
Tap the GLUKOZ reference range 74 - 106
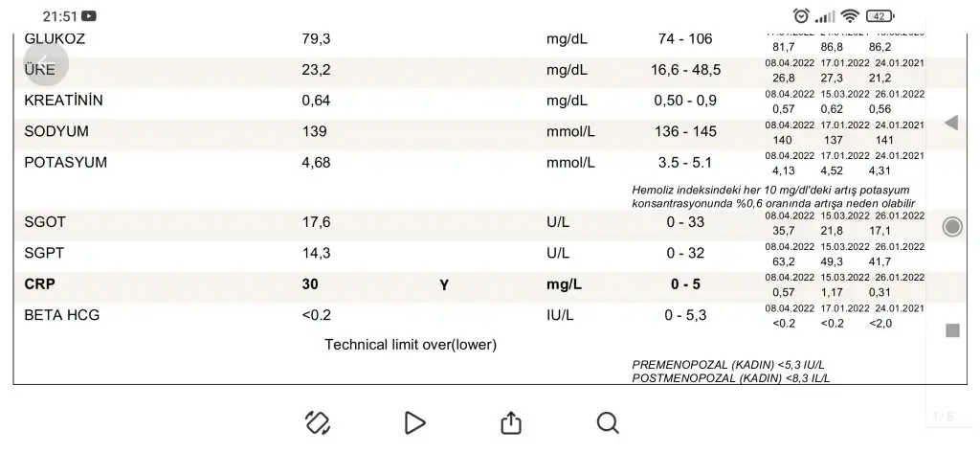685,39
